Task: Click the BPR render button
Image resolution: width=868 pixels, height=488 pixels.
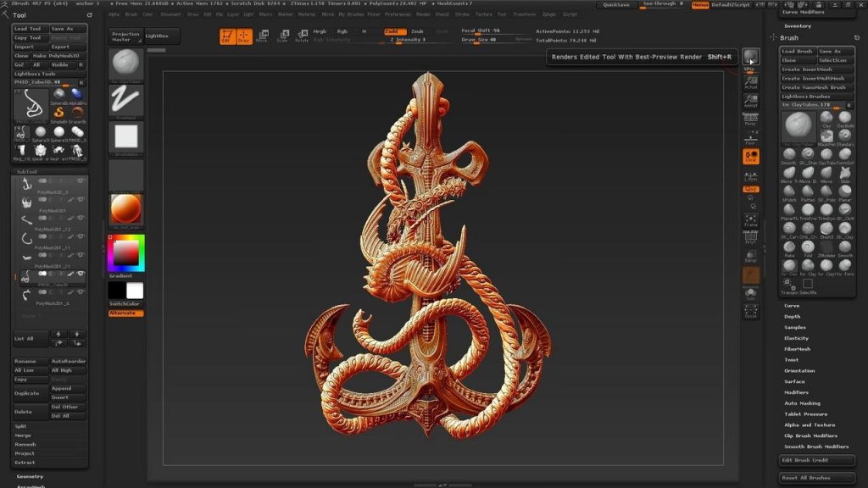Action: click(751, 57)
